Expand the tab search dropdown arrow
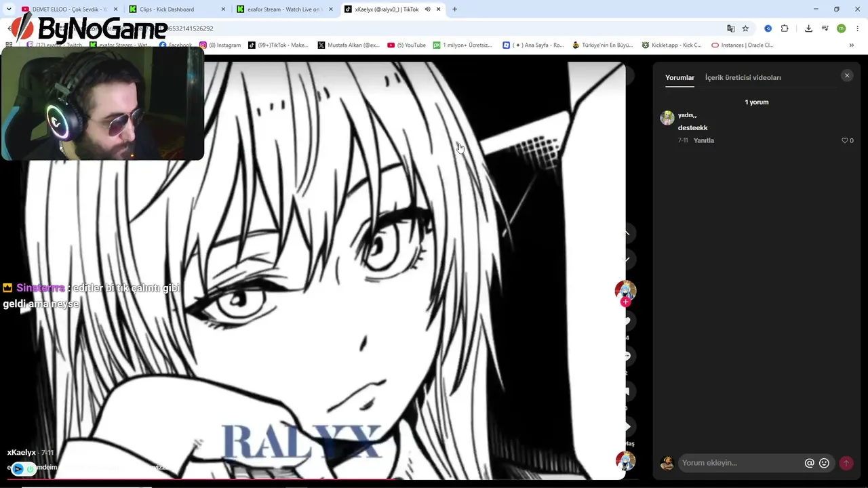Viewport: 868px width, 488px height. (x=9, y=9)
